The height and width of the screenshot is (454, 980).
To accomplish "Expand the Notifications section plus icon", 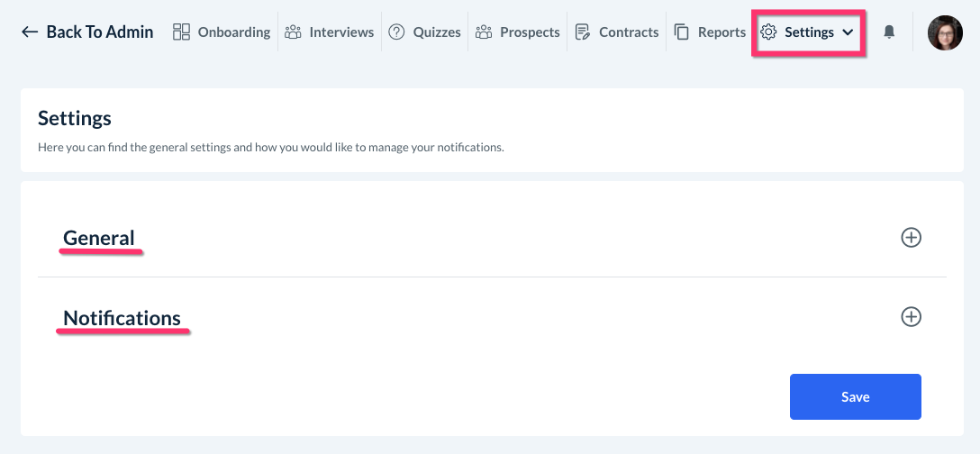I will (912, 317).
